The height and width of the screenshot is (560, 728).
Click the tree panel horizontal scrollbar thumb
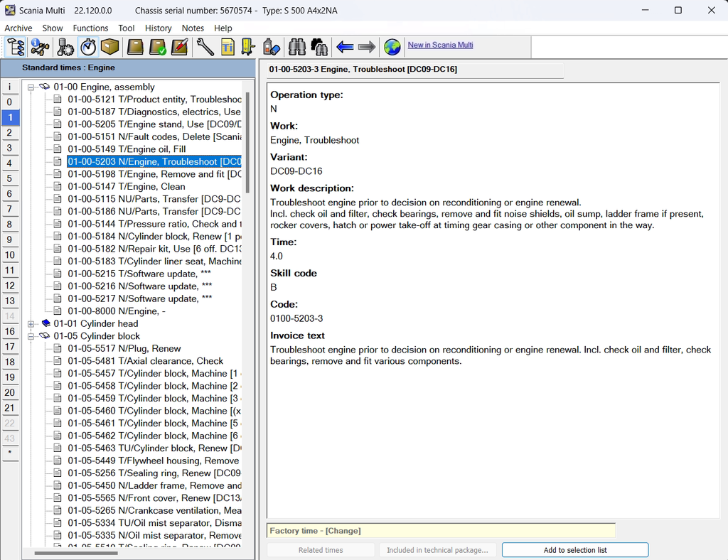point(77,553)
